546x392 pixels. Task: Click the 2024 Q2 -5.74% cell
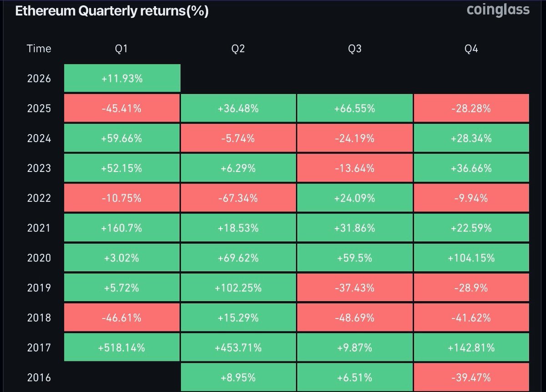[238, 138]
